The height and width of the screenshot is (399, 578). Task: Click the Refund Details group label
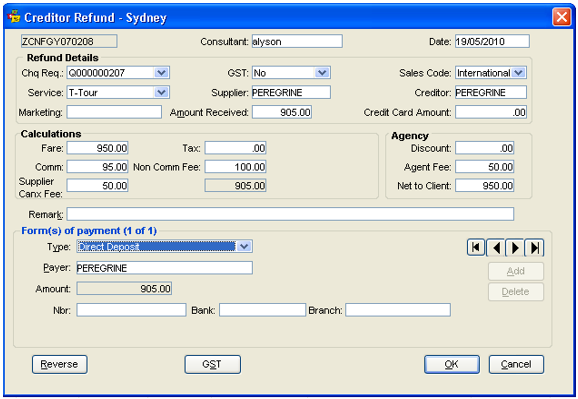pos(63,58)
